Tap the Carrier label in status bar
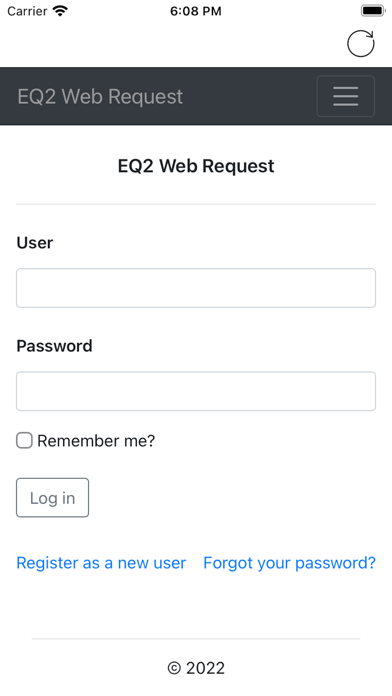Screen dimensions: 392x696 (x=27, y=11)
